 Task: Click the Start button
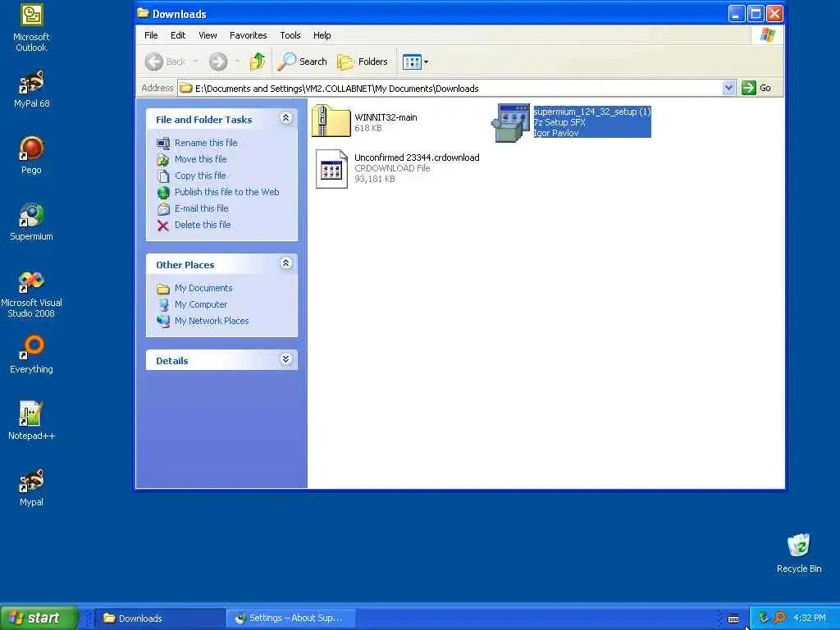(39, 618)
